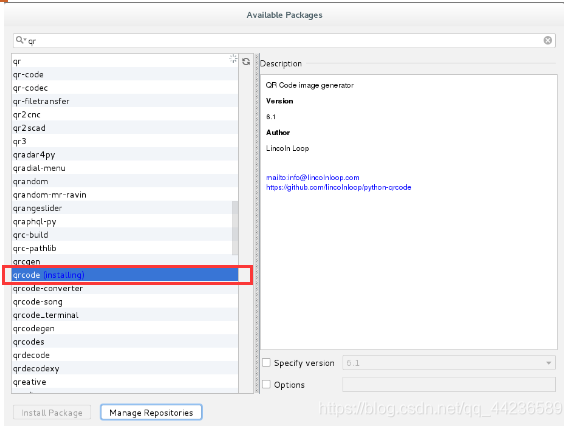Select the qrcgen package

pos(125,261)
